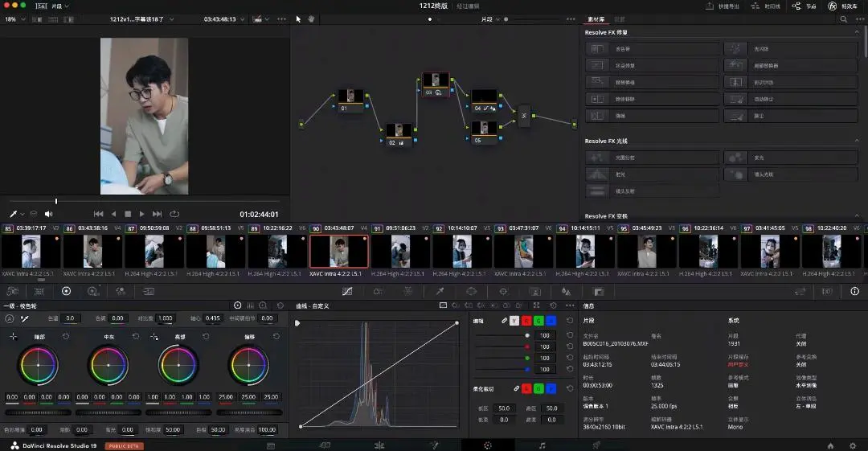Toggle the 特效库 effects panel
868x451 pixels.
click(842, 6)
